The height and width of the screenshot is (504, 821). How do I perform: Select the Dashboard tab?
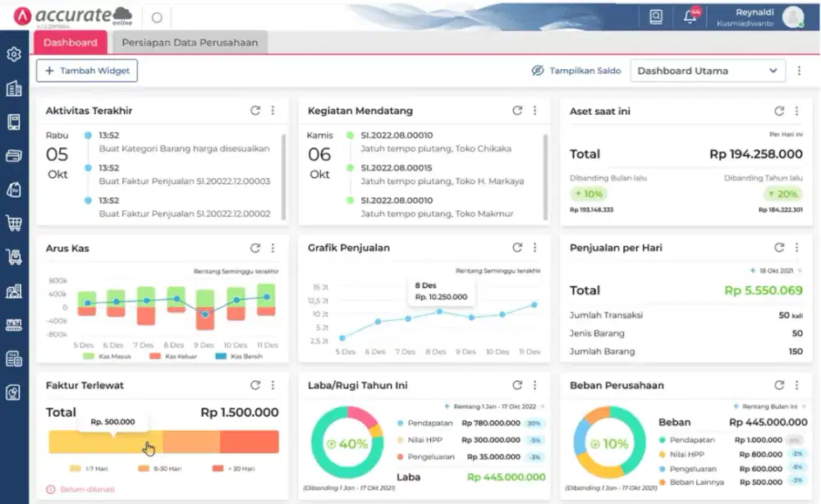[x=70, y=41]
